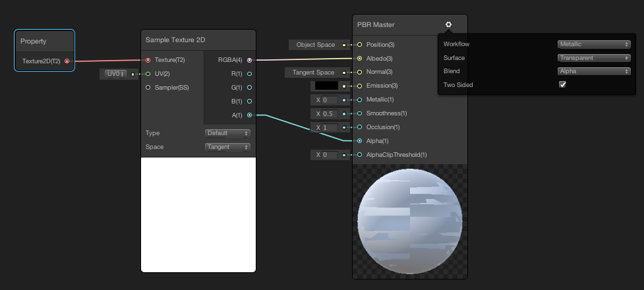The image size is (644, 290).
Task: Click Emission(3) input port
Action: pos(359,86)
